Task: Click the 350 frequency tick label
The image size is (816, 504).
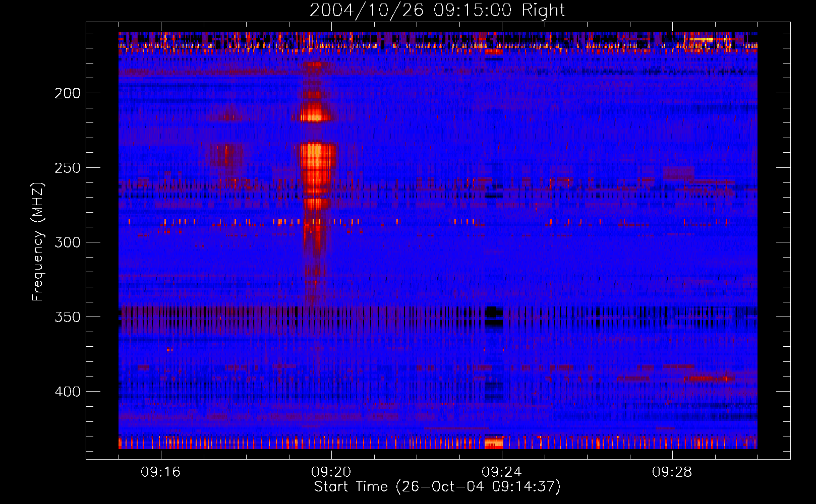Action: 68,317
